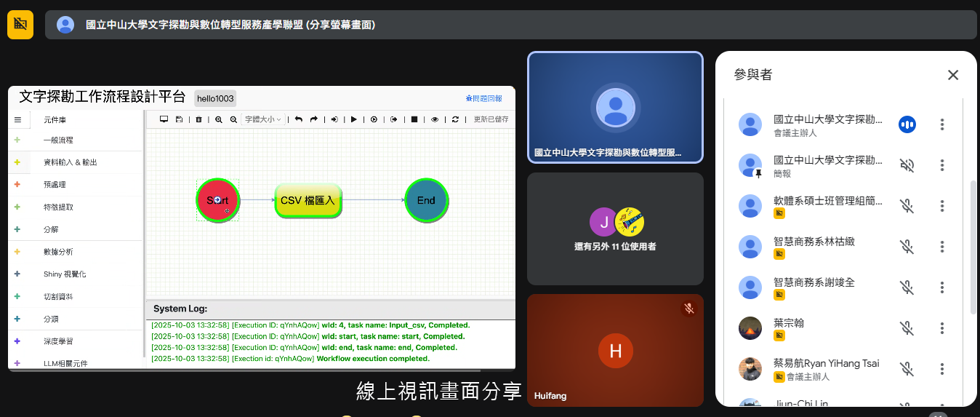
Task: Zoom in on the workflow canvas
Action: click(x=219, y=119)
